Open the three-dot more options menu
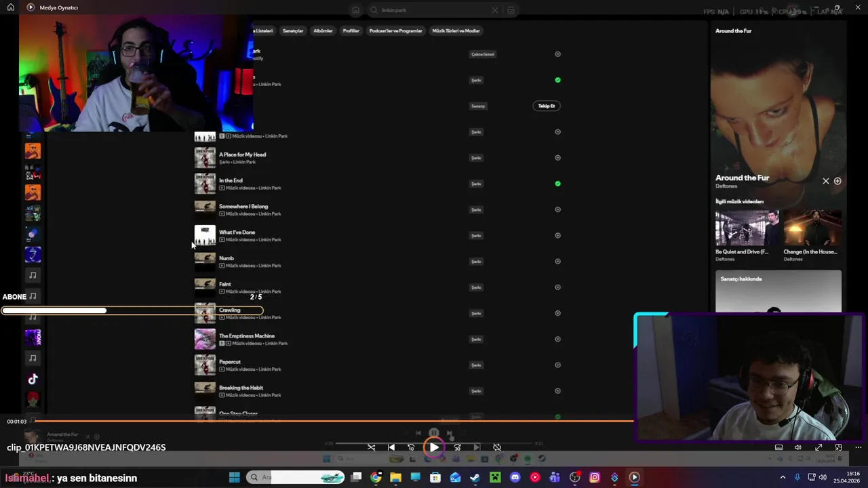 859,447
